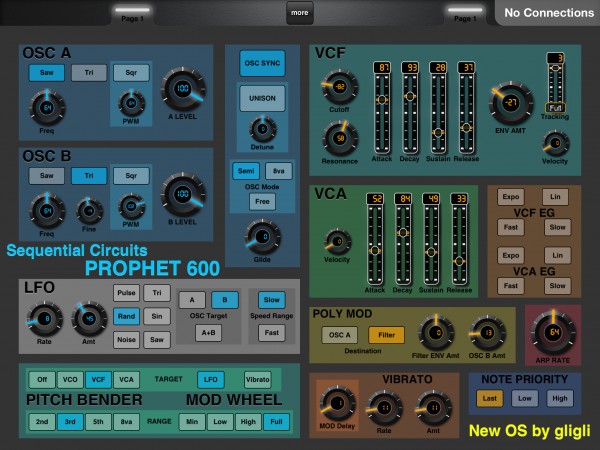Select Free OSC mode
The height and width of the screenshot is (450, 600).
(x=262, y=202)
